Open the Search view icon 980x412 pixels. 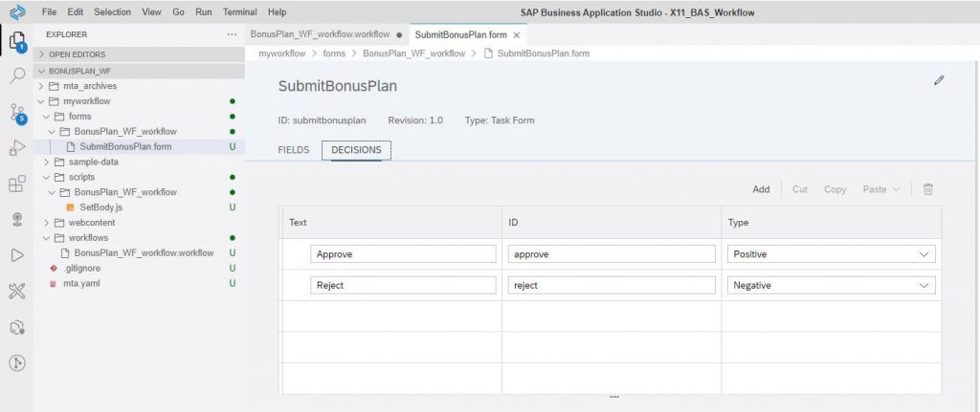point(17,76)
